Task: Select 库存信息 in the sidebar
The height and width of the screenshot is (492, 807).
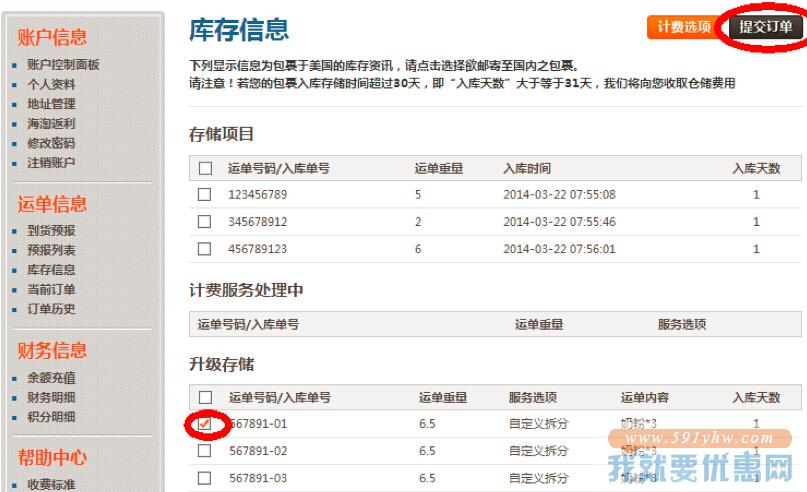Action: [x=51, y=270]
